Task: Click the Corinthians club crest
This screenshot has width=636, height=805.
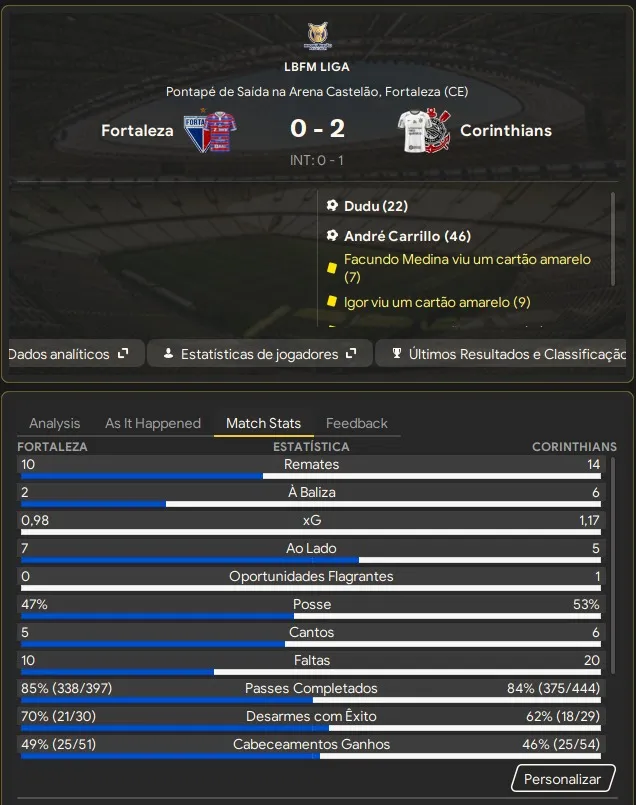Action: (x=438, y=130)
